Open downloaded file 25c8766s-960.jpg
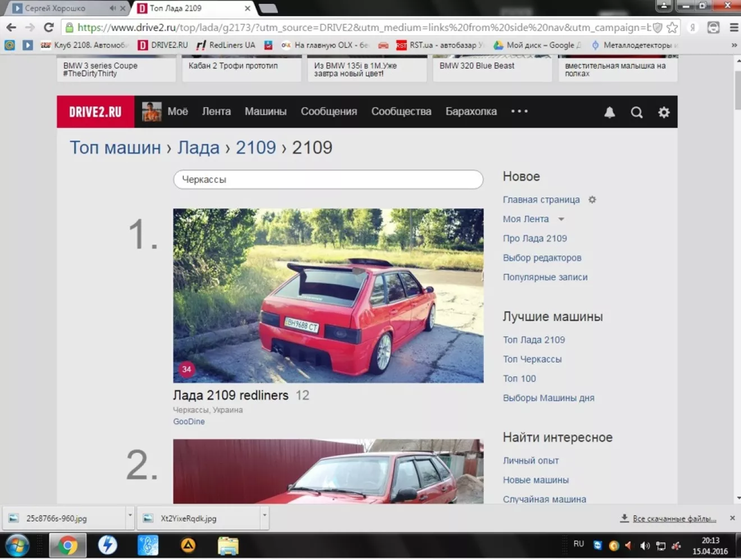The height and width of the screenshot is (560, 741). (x=65, y=518)
